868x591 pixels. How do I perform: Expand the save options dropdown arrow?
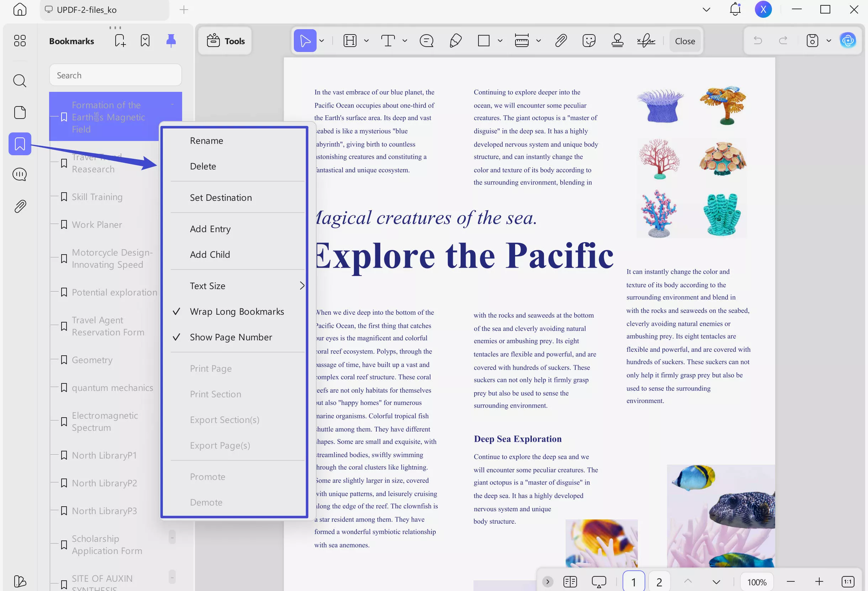click(x=829, y=40)
